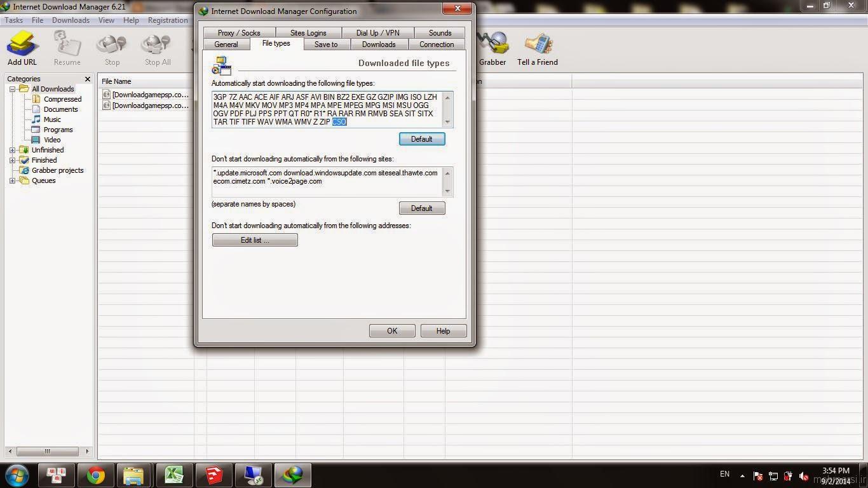Image resolution: width=868 pixels, height=488 pixels.
Task: Click the Tell a Friend icon
Action: click(x=538, y=48)
